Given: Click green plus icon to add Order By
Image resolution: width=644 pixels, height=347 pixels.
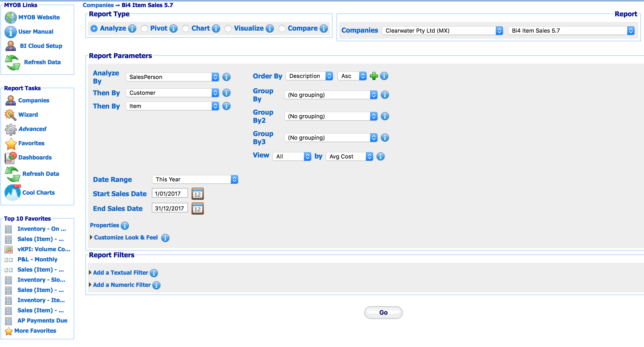Looking at the screenshot, I should point(374,76).
